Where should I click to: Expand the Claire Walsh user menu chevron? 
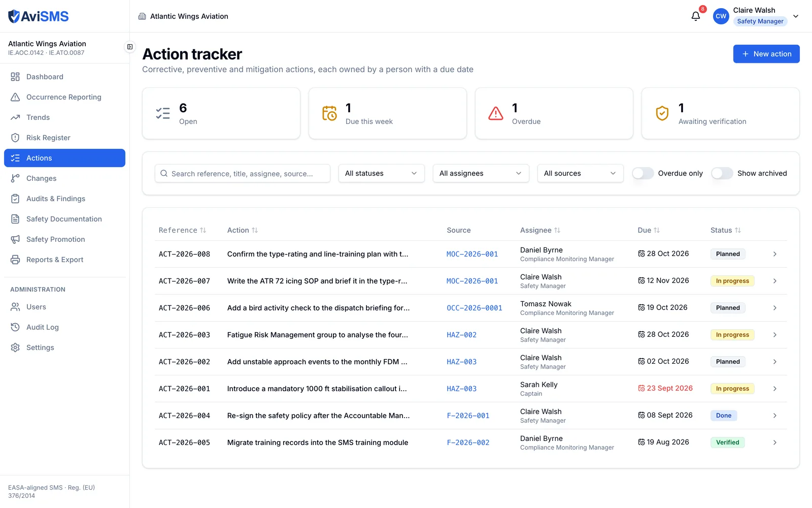coord(796,16)
